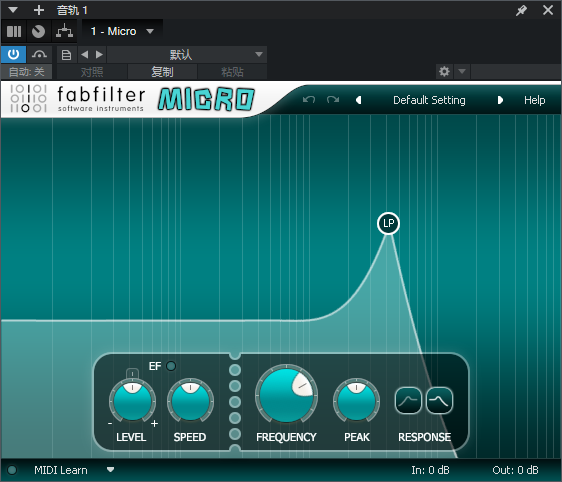Image resolution: width=562 pixels, height=482 pixels.
Task: Open the Help menu
Action: (x=534, y=100)
